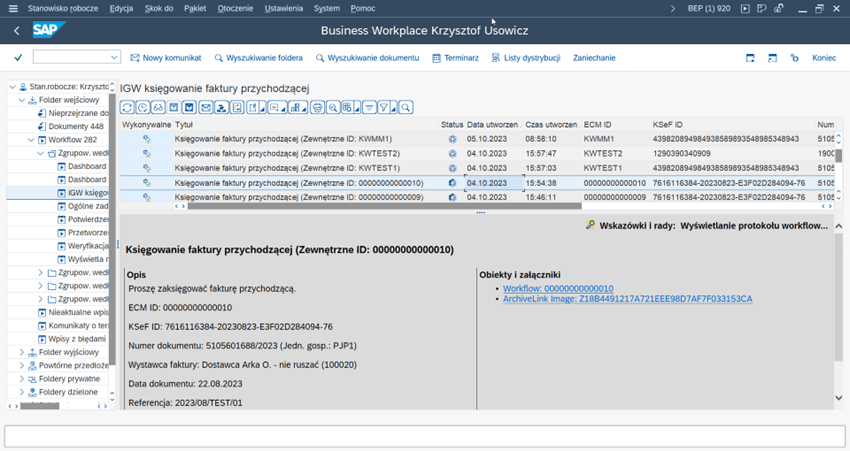Click the Data utworzen. column header
The image size is (850, 451).
point(493,125)
